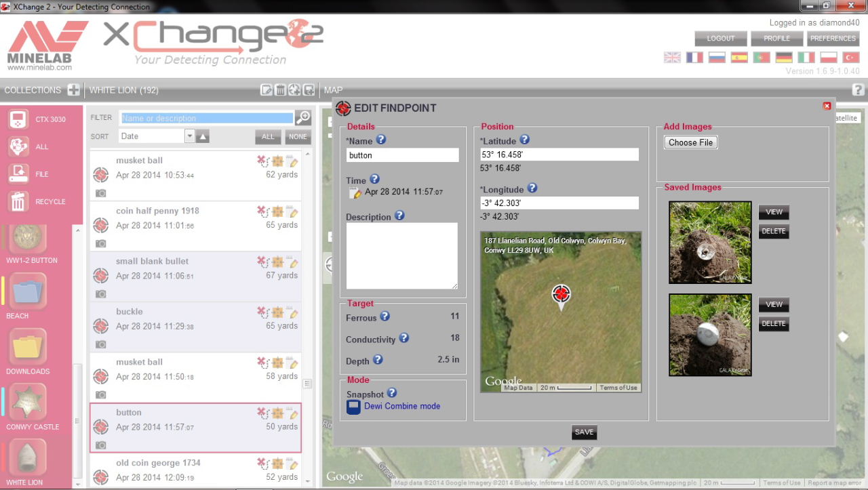This screenshot has height=490, width=868.
Task: Click help icon next to Conductivity
Action: tap(403, 338)
